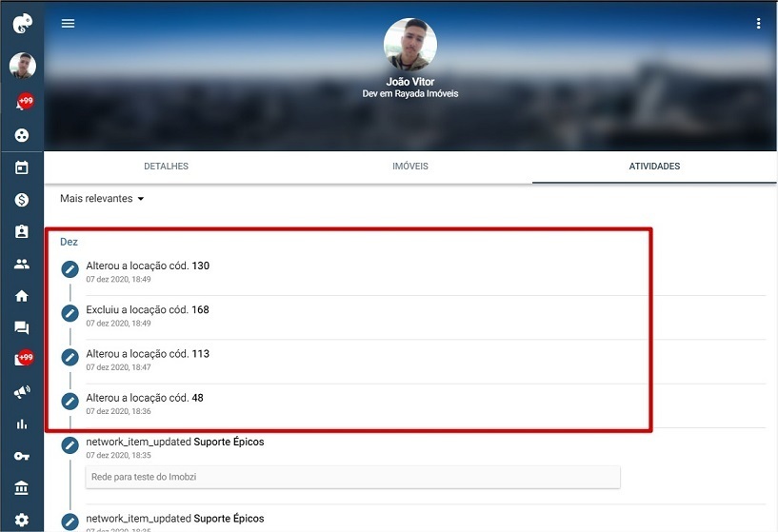Open the dashboard circle icon in sidebar
Viewport: 778px width, 532px height.
[x=22, y=135]
